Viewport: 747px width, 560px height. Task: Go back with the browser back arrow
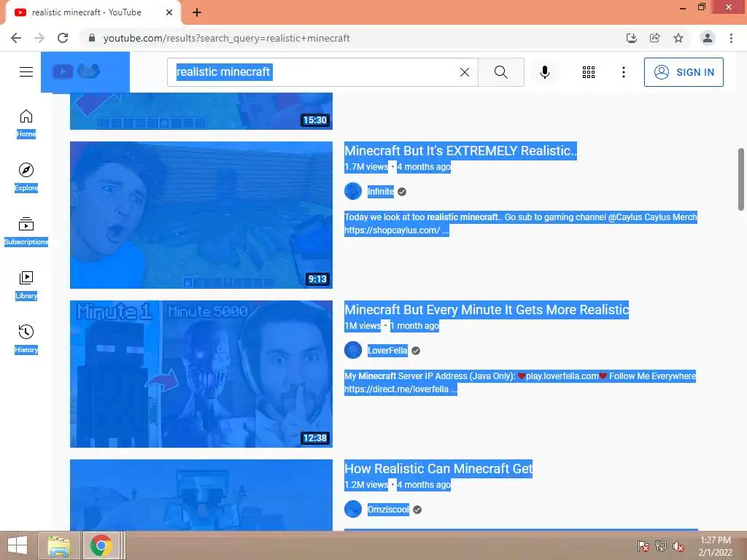pos(16,38)
